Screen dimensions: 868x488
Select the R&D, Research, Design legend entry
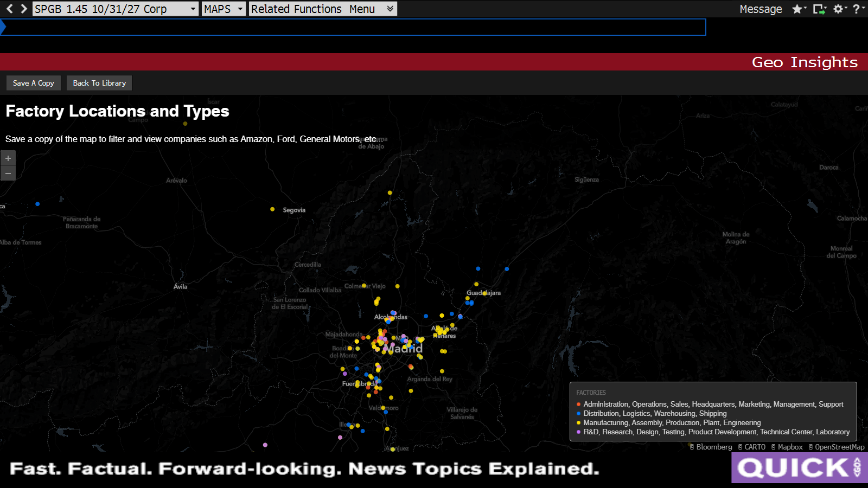coord(717,432)
